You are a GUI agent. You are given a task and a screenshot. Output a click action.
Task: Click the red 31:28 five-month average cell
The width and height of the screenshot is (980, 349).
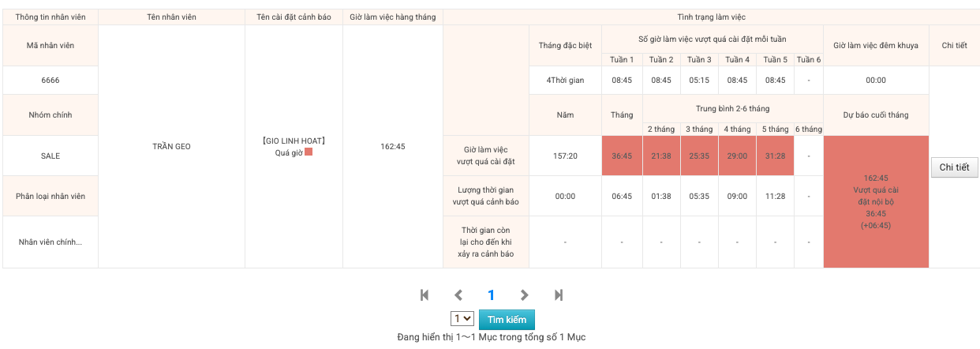[775, 156]
